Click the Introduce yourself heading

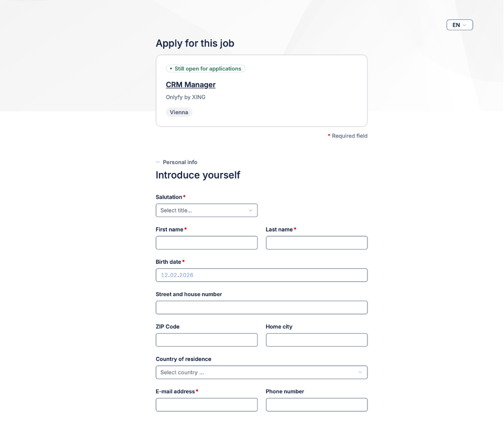point(198,175)
